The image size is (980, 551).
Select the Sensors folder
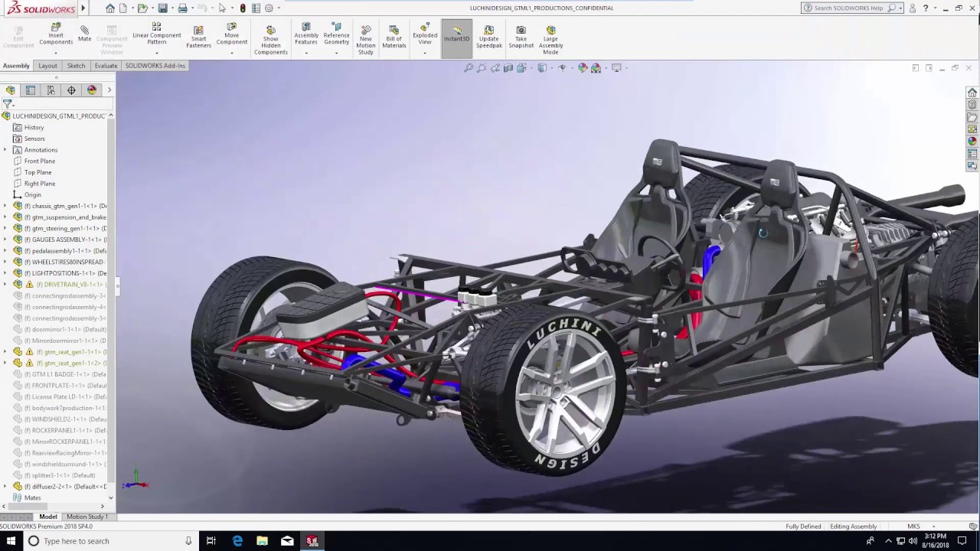34,139
